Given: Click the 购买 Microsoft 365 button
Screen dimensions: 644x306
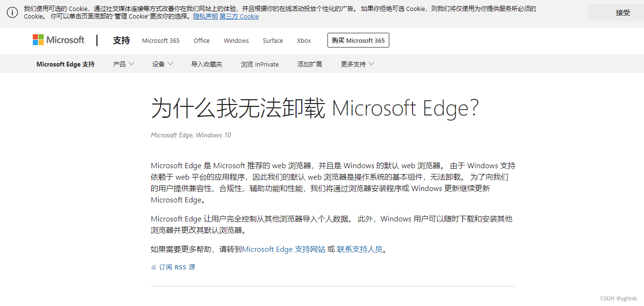Looking at the screenshot, I should pos(358,40).
